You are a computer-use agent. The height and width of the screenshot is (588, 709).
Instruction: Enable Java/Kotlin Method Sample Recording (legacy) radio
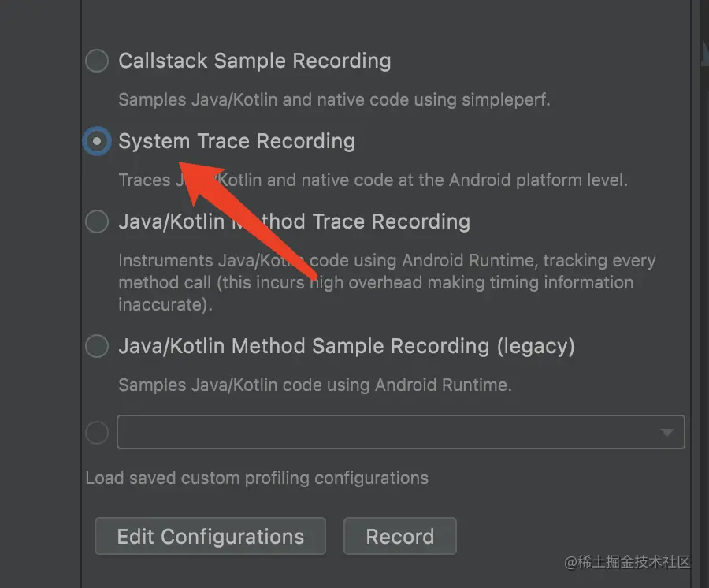pyautogui.click(x=97, y=346)
